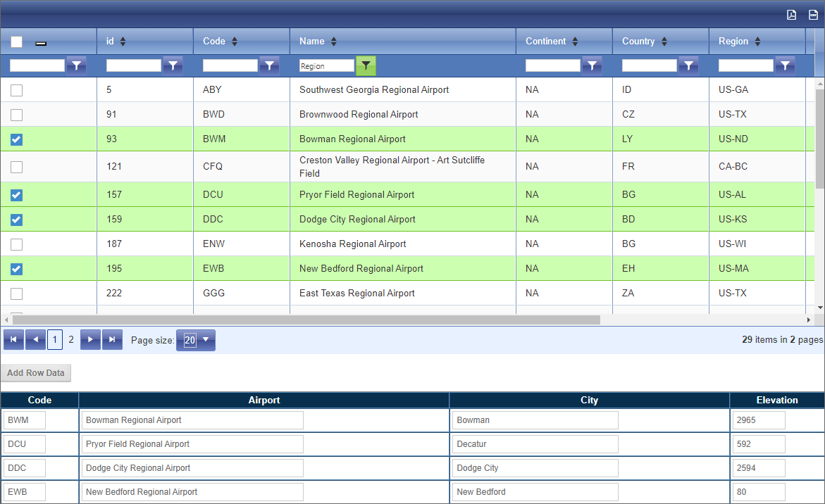Screen dimensions: 825x504
Task: Open the filter menu for the id column
Action: (173, 65)
